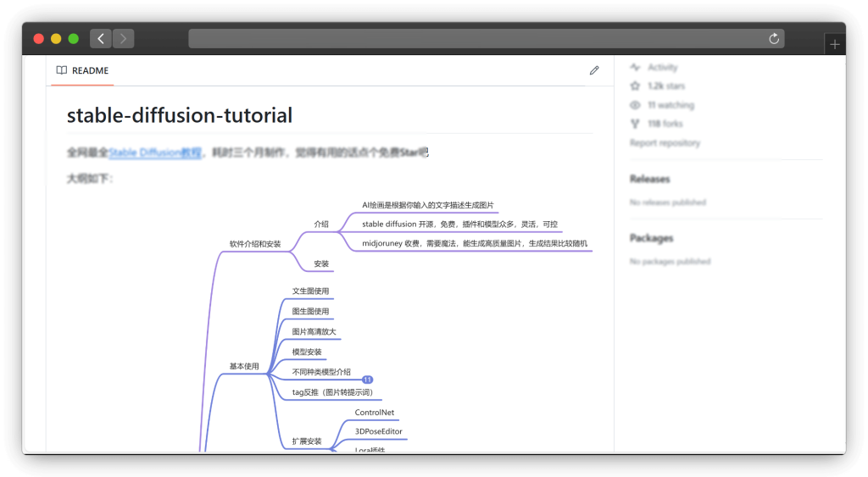
Task: Edit the README with the pencil icon
Action: (x=594, y=70)
